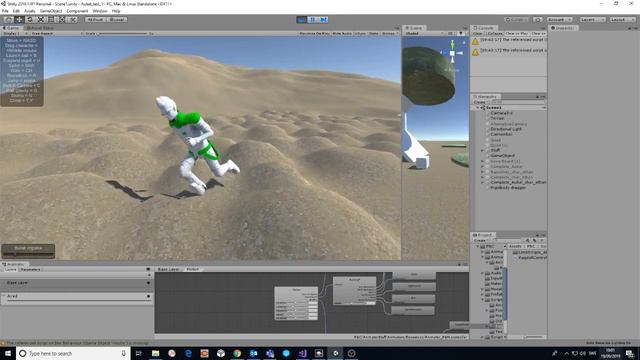Click the Pause button
Image resolution: width=640 pixels, height=360 pixels.
pyautogui.click(x=313, y=20)
